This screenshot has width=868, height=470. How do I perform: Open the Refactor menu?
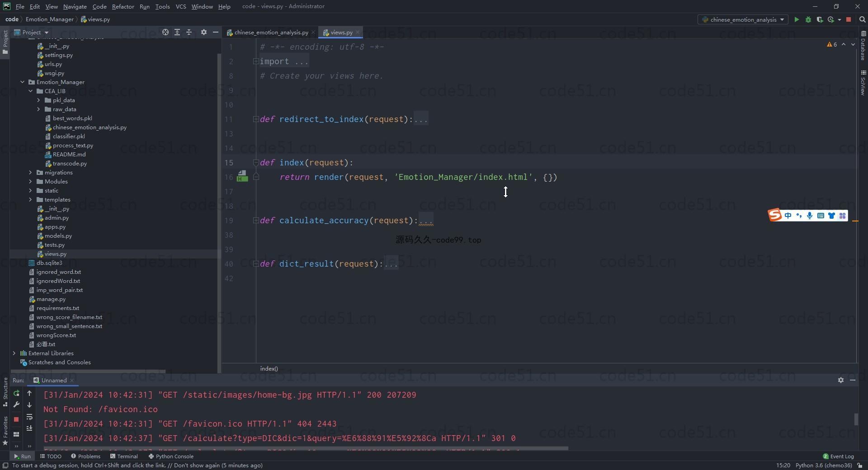click(x=123, y=6)
